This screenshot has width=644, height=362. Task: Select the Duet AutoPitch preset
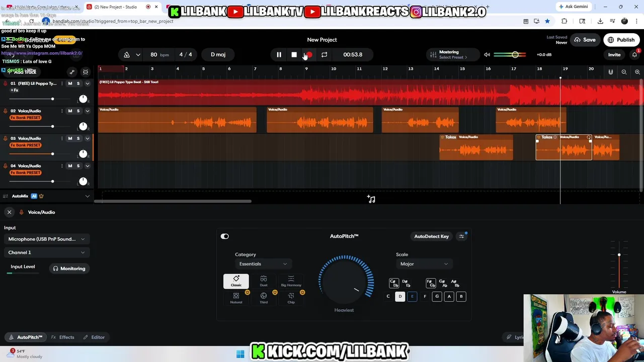264,281
